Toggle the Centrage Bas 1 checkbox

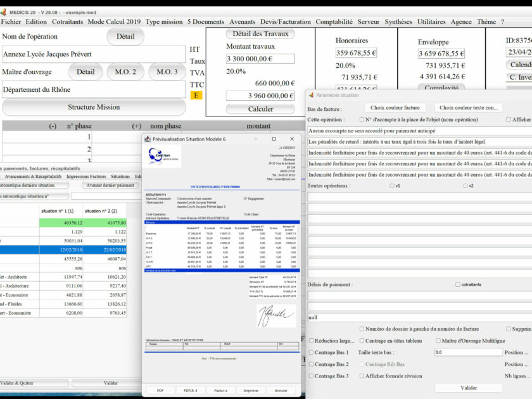311,353
